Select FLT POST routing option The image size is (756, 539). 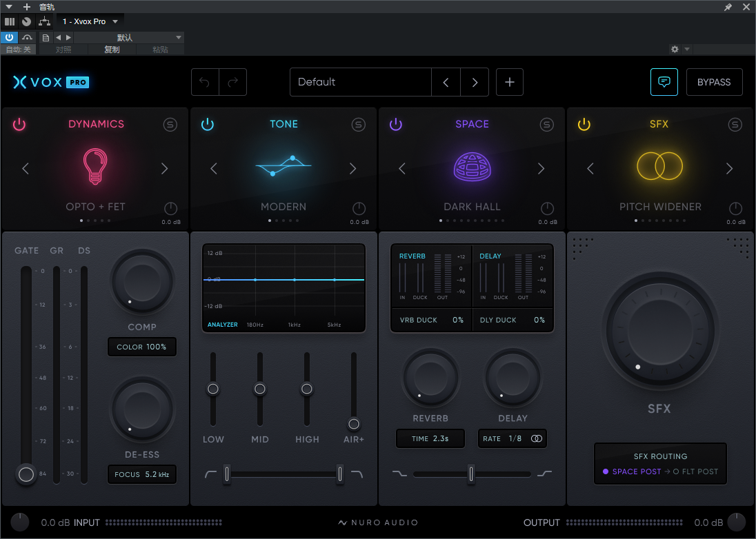[x=695, y=471]
